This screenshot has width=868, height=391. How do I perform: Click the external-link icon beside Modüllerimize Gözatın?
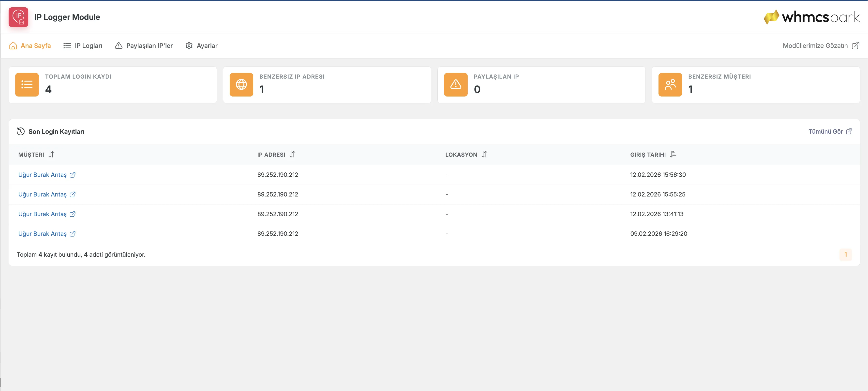point(855,46)
